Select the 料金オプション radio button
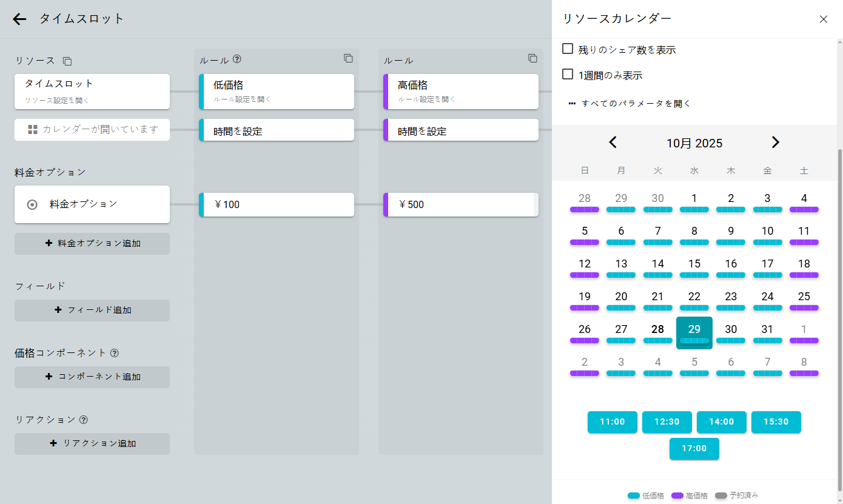This screenshot has width=843, height=504. 32,205
